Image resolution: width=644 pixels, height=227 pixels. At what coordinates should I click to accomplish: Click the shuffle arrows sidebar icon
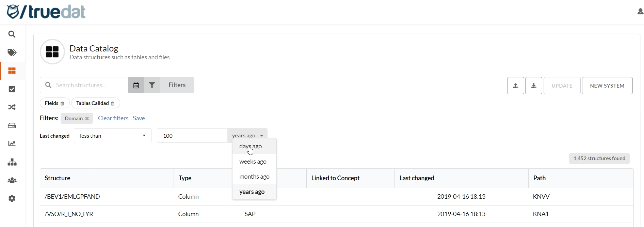pyautogui.click(x=12, y=107)
